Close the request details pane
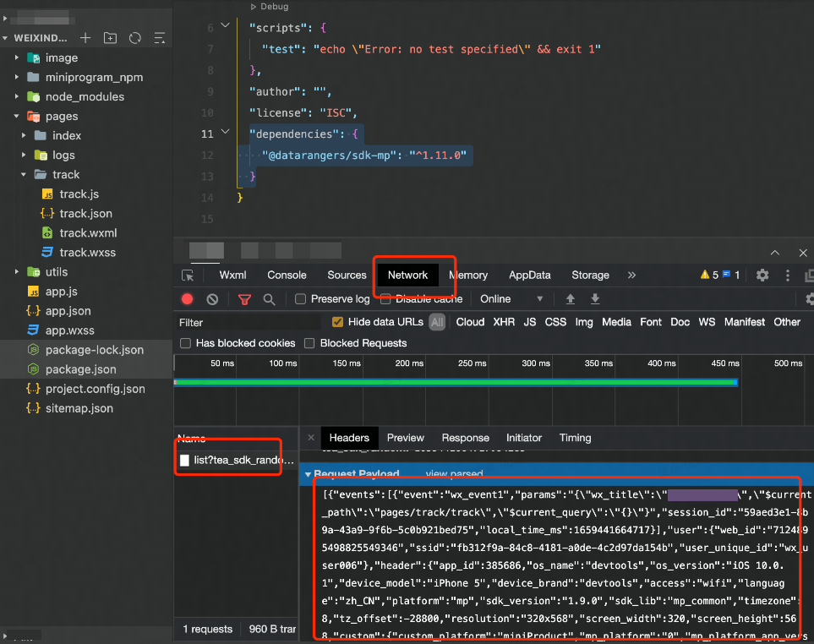 click(x=311, y=438)
